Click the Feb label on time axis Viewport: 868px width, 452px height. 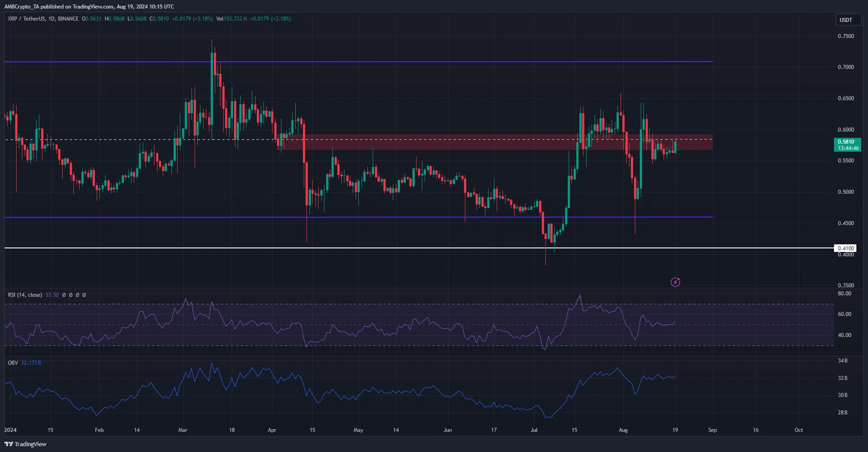pos(99,430)
